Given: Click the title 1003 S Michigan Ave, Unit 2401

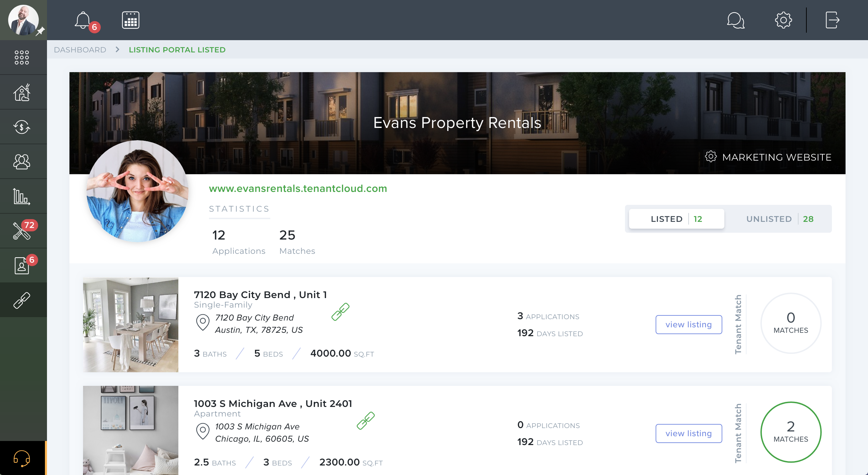Looking at the screenshot, I should pyautogui.click(x=273, y=404).
